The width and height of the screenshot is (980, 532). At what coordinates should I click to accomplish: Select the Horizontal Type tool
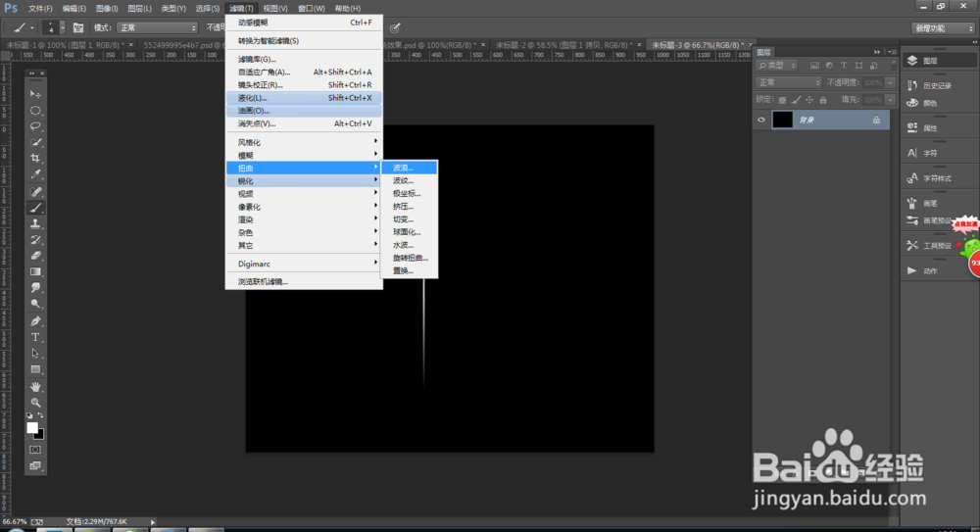35,338
